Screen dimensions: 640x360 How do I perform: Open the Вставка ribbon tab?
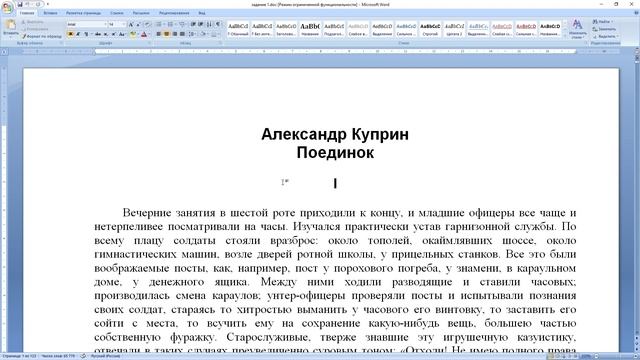50,13
